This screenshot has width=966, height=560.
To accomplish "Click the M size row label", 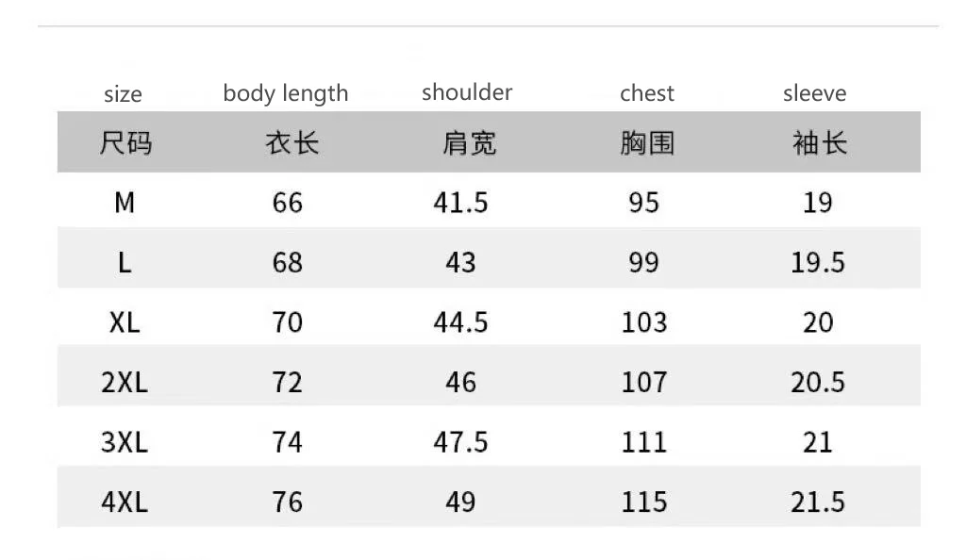I will pyautogui.click(x=125, y=203).
